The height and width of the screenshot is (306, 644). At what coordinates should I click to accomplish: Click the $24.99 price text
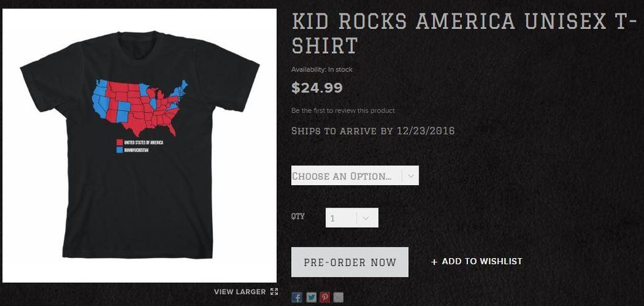[x=317, y=87]
